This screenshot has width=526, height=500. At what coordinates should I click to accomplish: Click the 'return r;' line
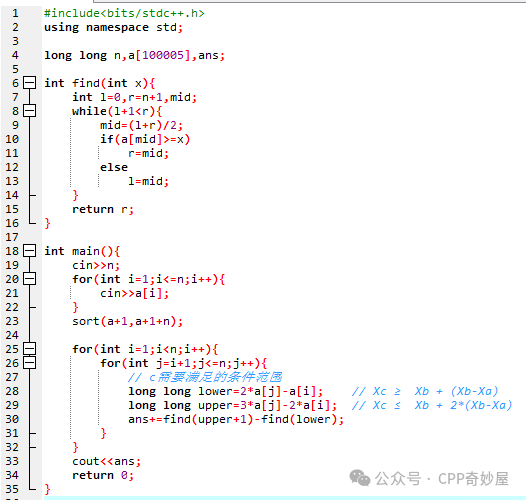pyautogui.click(x=103, y=209)
